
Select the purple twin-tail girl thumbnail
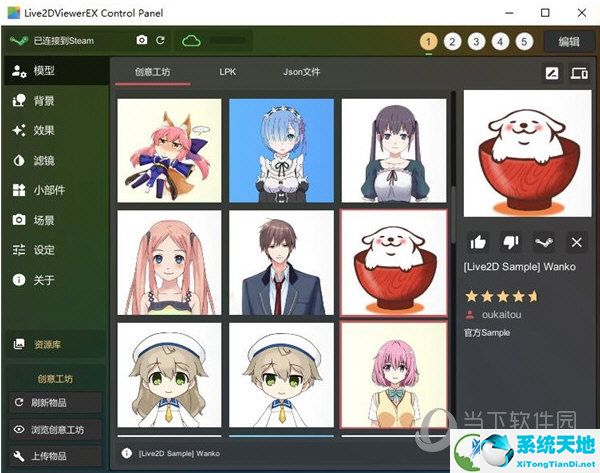click(x=394, y=150)
